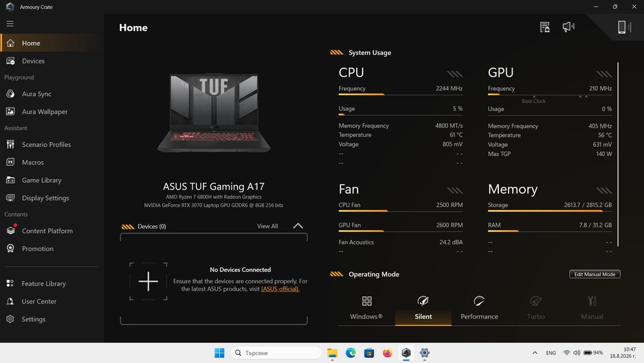Open User Center page
This screenshot has height=363, width=644.
[52, 301]
